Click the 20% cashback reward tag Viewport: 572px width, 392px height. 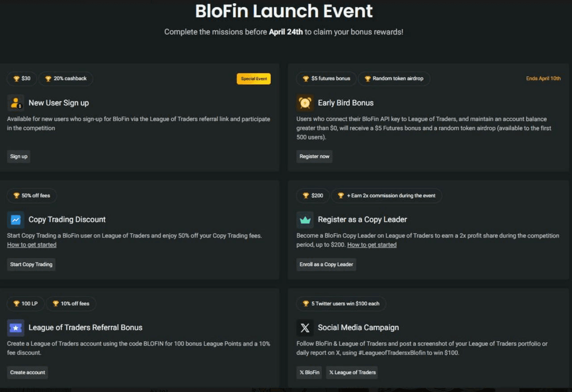click(66, 79)
